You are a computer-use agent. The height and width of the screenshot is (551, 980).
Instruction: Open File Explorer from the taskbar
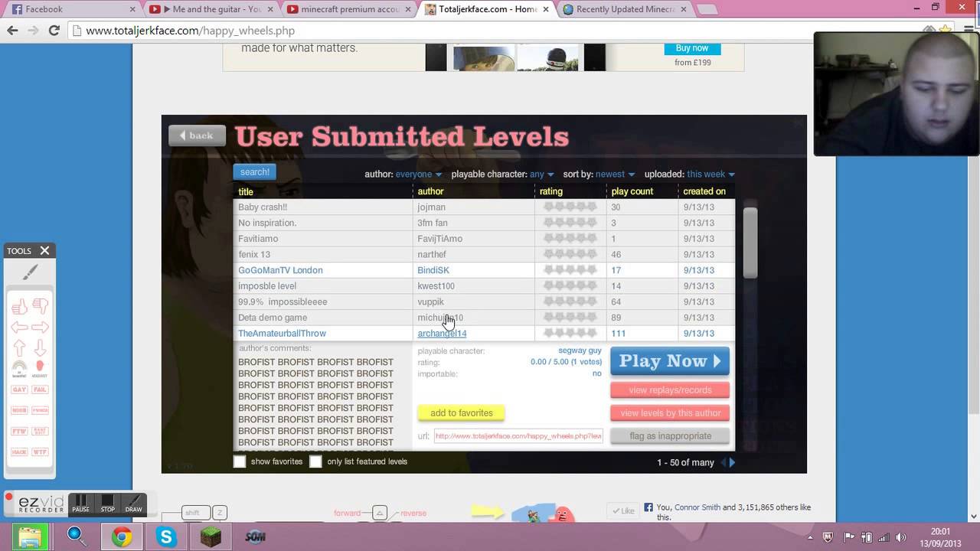click(30, 536)
